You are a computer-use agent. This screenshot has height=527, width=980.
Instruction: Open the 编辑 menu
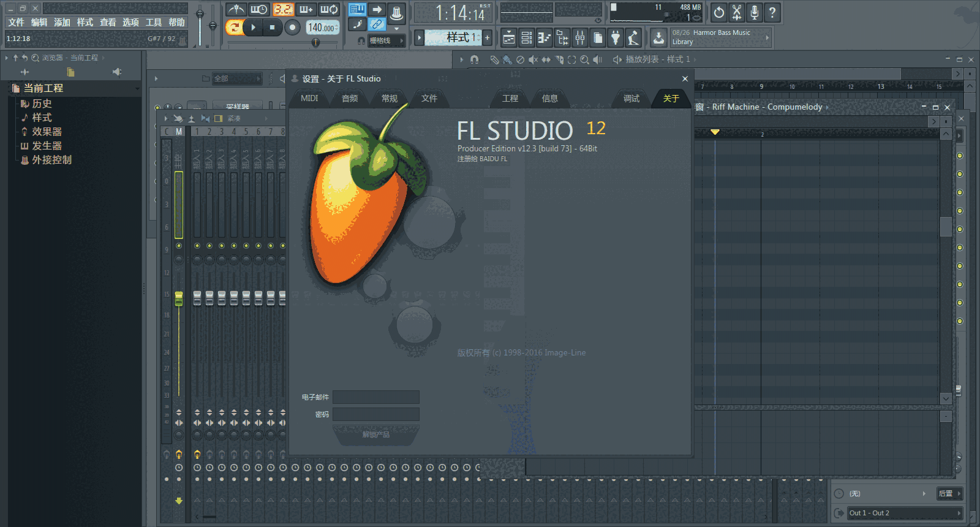point(39,22)
